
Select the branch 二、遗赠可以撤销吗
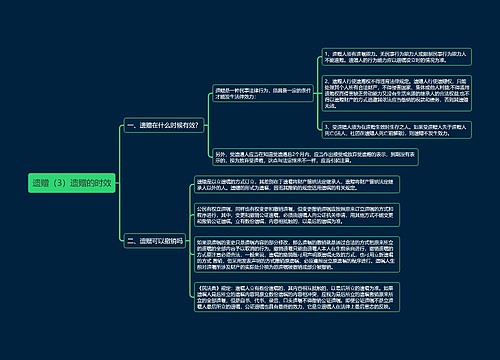click(x=155, y=241)
